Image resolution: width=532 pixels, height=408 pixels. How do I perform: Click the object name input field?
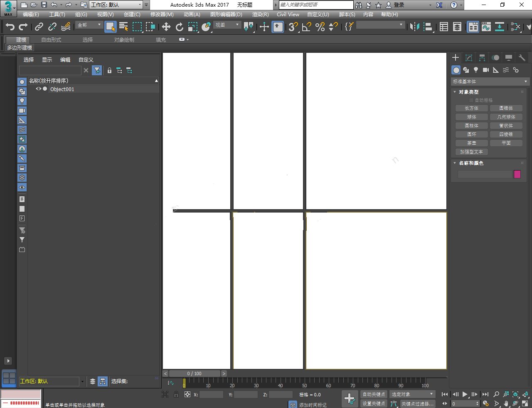[x=485, y=174]
